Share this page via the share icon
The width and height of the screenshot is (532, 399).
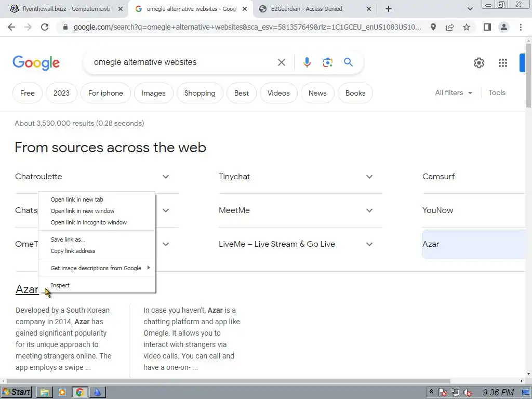[x=450, y=27]
